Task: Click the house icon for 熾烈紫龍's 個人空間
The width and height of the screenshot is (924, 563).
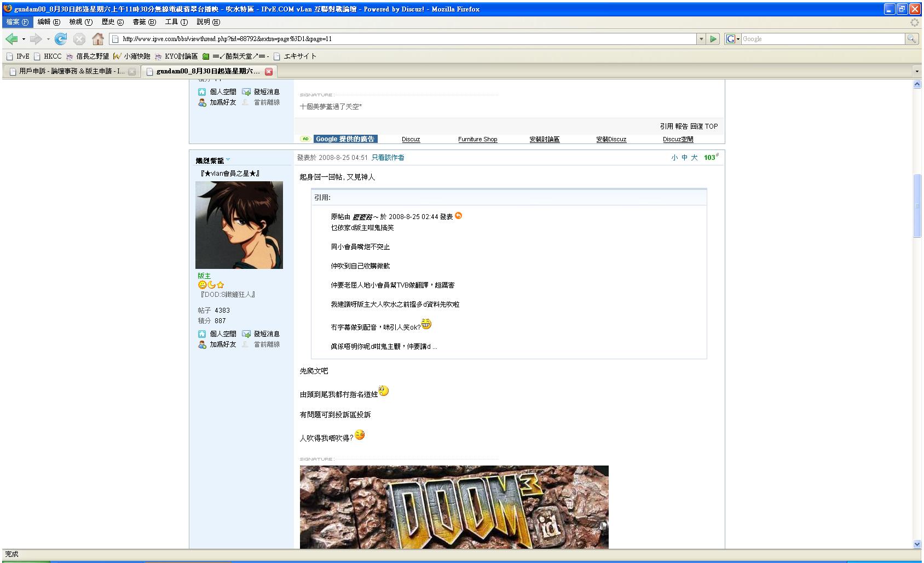Action: tap(202, 334)
